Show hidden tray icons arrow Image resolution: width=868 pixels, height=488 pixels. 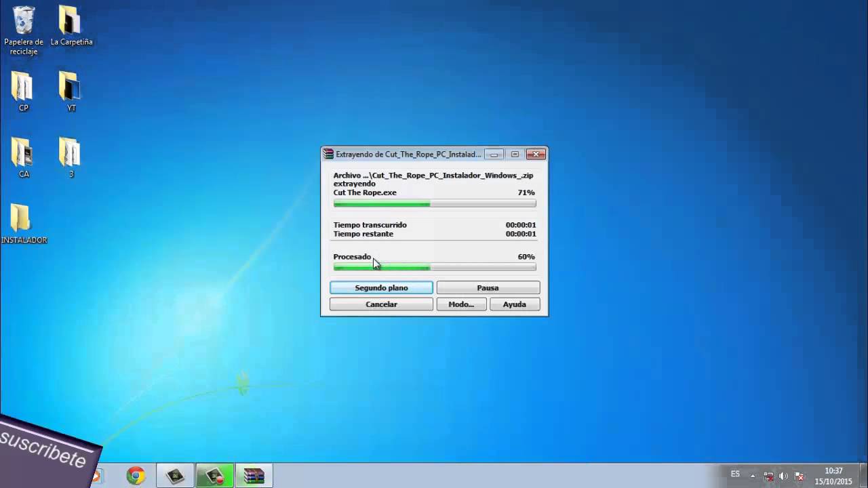pos(753,476)
